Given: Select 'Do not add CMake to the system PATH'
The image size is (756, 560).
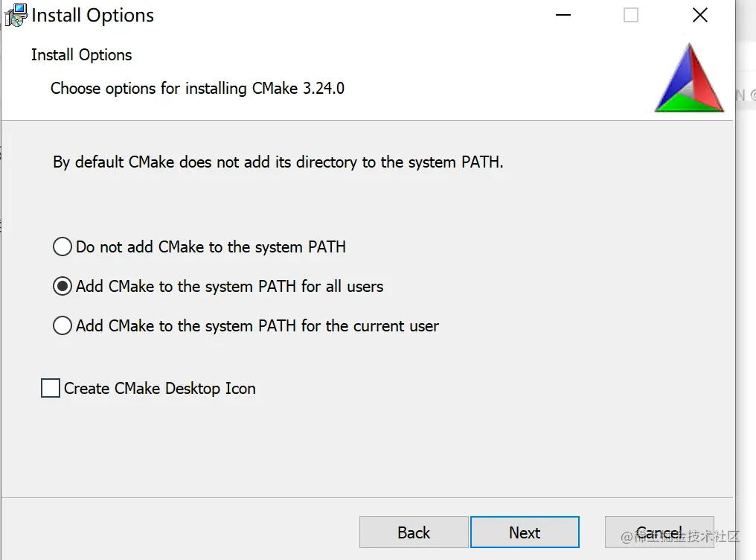Looking at the screenshot, I should click(63, 247).
